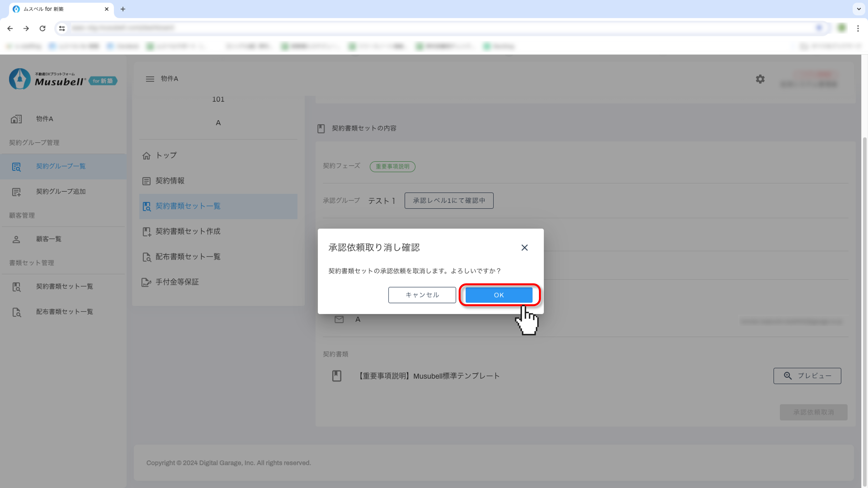The height and width of the screenshot is (488, 868).
Task: Open 契約書類セット作成 in the submenu
Action: (188, 231)
